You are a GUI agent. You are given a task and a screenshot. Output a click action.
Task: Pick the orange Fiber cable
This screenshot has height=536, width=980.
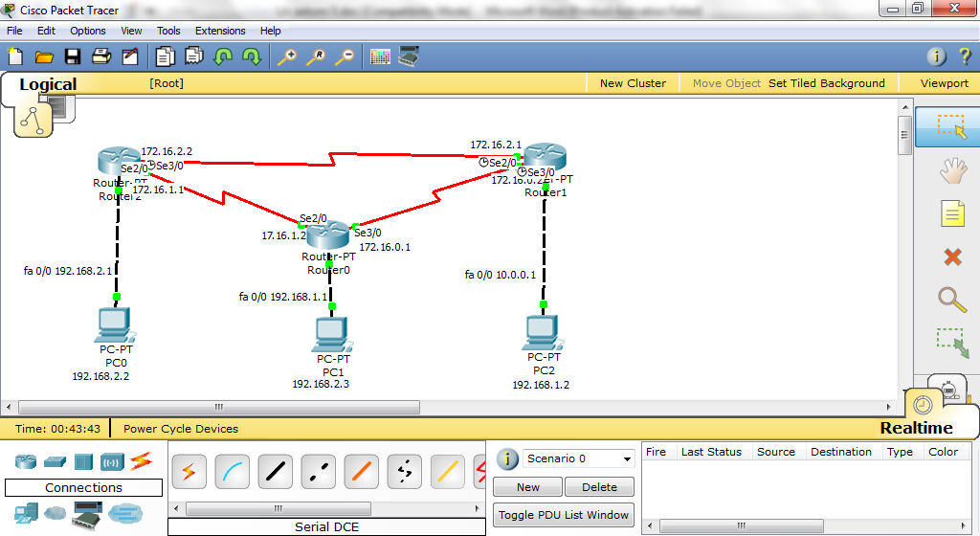tap(361, 471)
